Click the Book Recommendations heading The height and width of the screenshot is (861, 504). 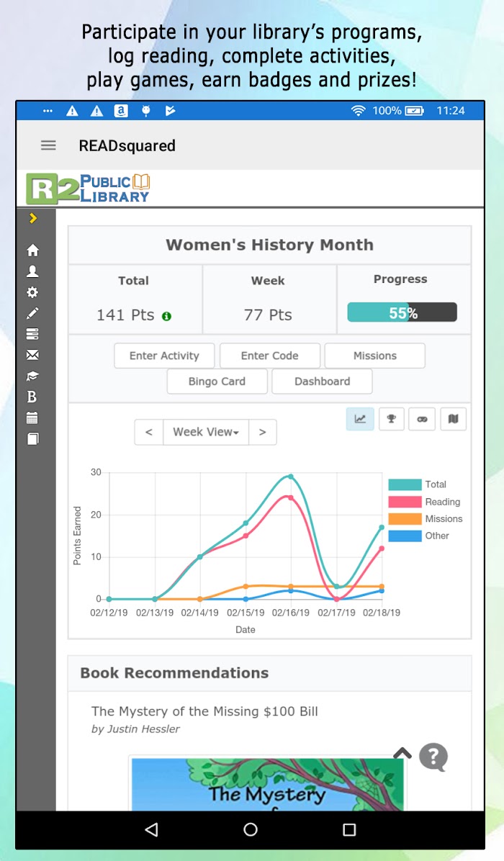click(x=174, y=673)
